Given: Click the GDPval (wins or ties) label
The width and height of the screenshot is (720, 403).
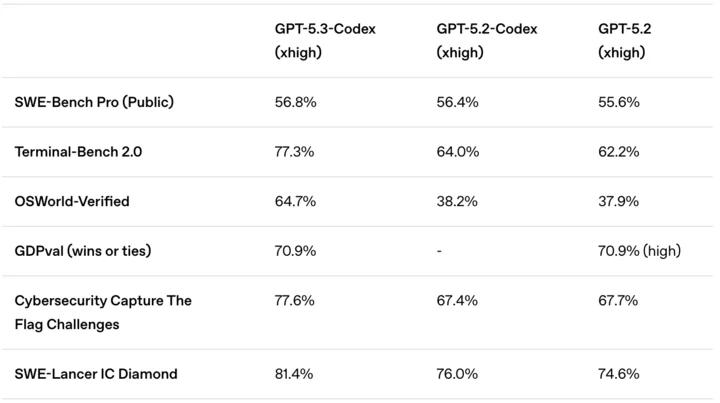Looking at the screenshot, I should point(85,251).
